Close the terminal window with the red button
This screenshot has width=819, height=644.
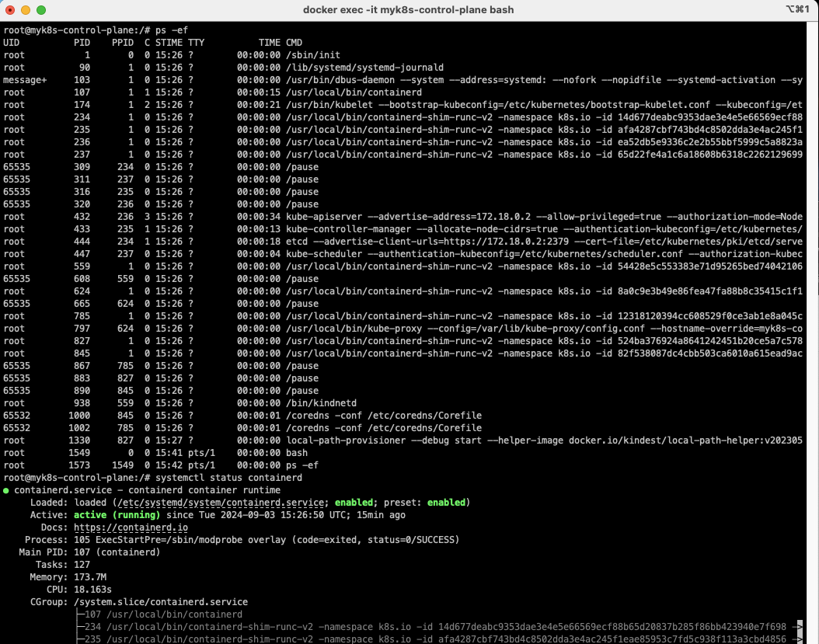click(x=10, y=10)
